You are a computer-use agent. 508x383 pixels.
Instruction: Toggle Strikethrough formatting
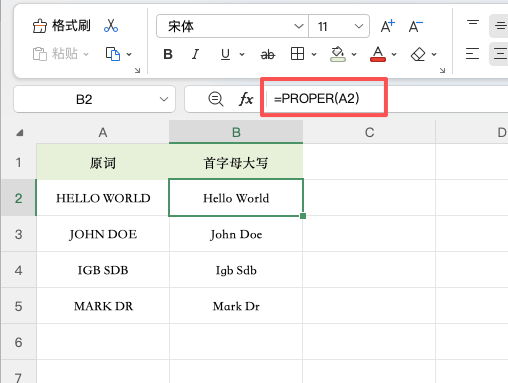[x=268, y=54]
